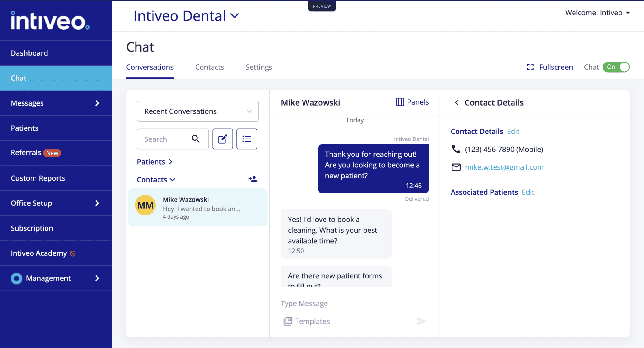The height and width of the screenshot is (348, 644).
Task: Open Recent Conversations dropdown
Action: click(x=198, y=111)
